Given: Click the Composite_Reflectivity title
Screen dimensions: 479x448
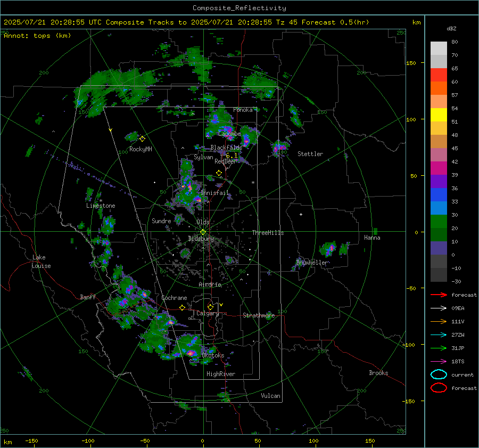Looking at the screenshot, I should (239, 8).
